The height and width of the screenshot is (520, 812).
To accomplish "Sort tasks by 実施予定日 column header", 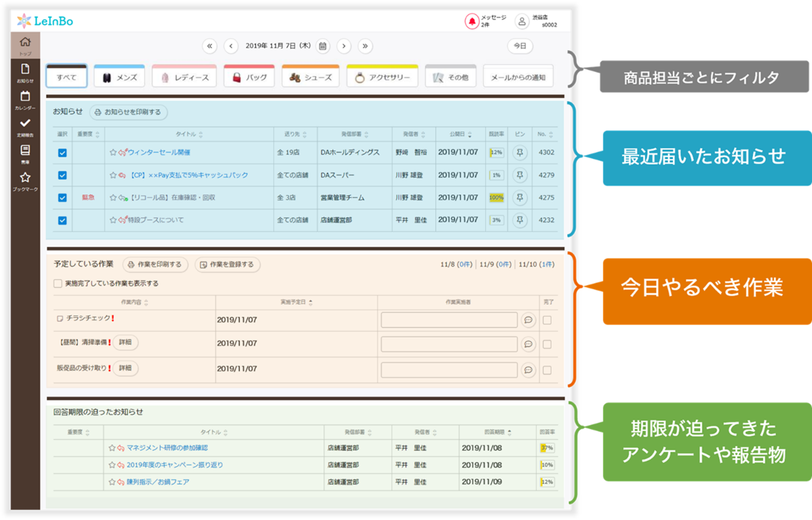I will point(296,302).
